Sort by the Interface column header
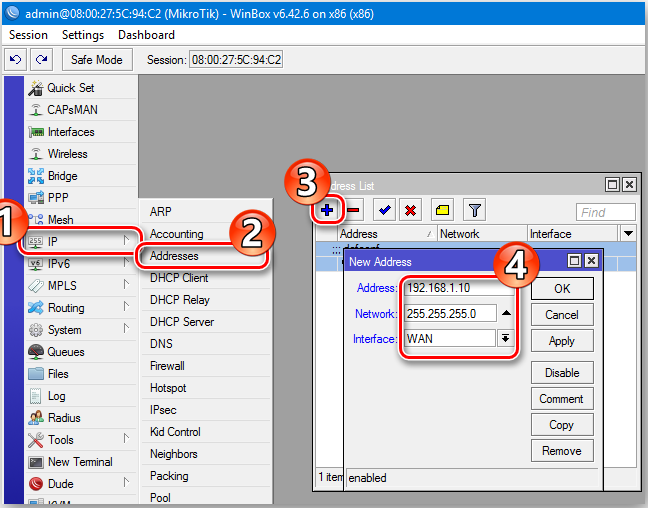This screenshot has height=508, width=648. pos(573,234)
